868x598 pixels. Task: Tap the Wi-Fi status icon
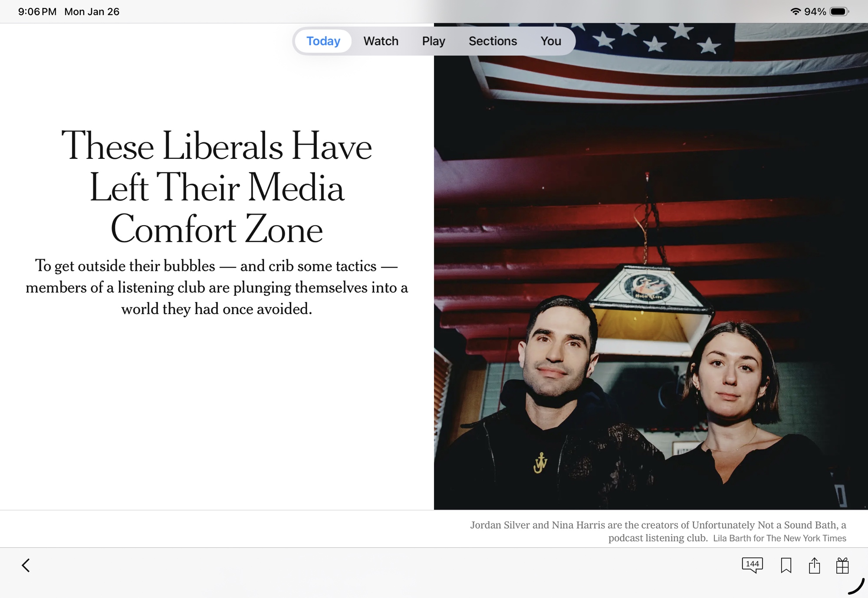click(x=795, y=12)
